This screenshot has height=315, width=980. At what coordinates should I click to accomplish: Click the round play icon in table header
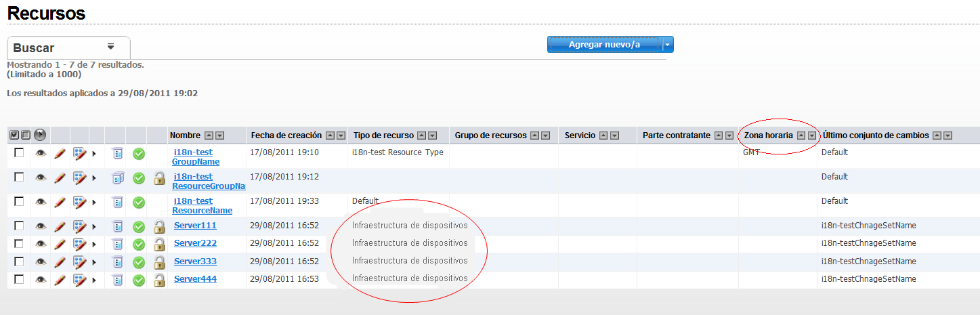click(x=39, y=135)
